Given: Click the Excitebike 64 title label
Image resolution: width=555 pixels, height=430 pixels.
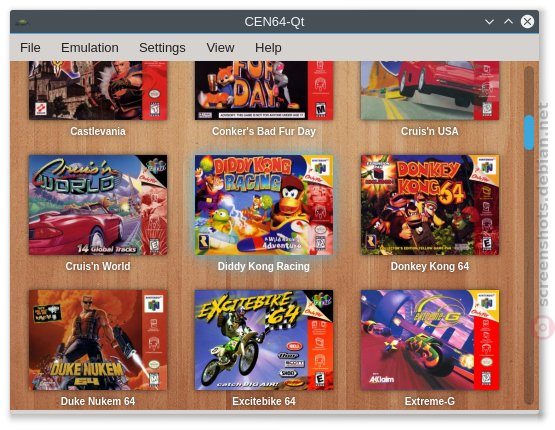Looking at the screenshot, I should [x=264, y=401].
